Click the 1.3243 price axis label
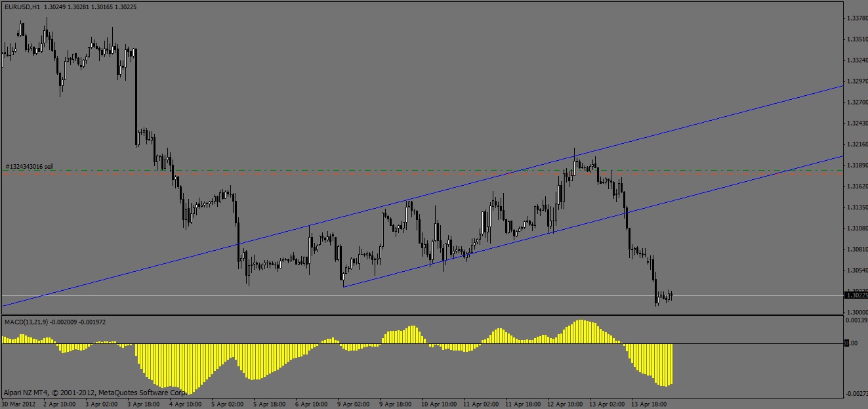Viewport: 868px width, 409px height. [858, 123]
